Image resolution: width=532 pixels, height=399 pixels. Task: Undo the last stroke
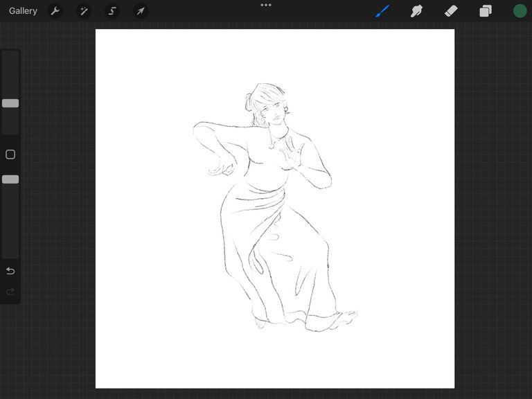click(x=10, y=271)
